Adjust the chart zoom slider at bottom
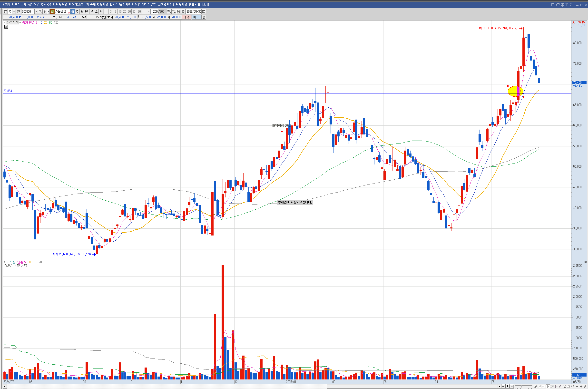The height and width of the screenshot is (389, 588). pyautogui.click(x=522, y=386)
